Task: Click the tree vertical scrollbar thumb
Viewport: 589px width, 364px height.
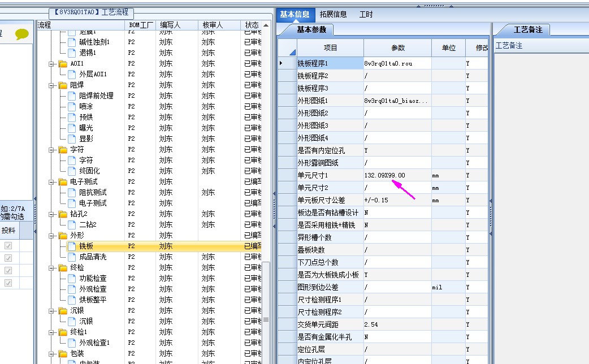Action: [x=266, y=319]
